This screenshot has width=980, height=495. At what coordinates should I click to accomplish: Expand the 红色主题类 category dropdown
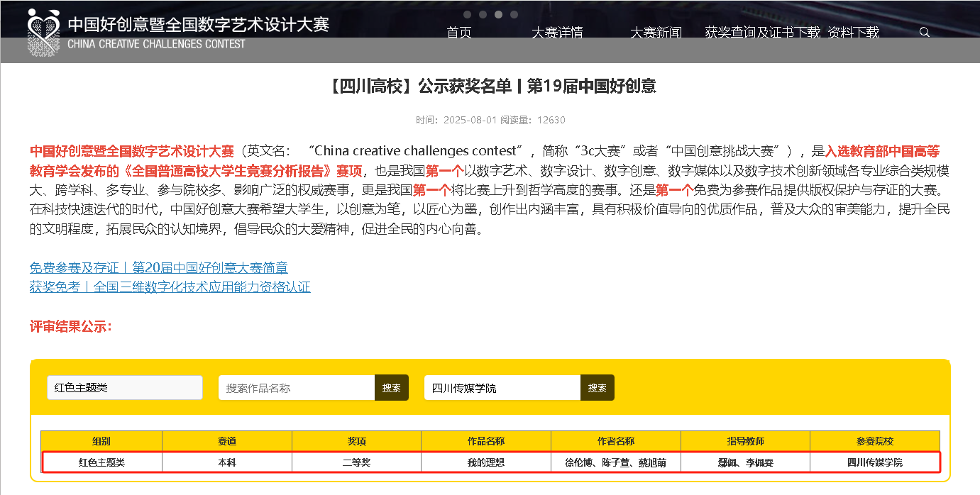point(125,388)
